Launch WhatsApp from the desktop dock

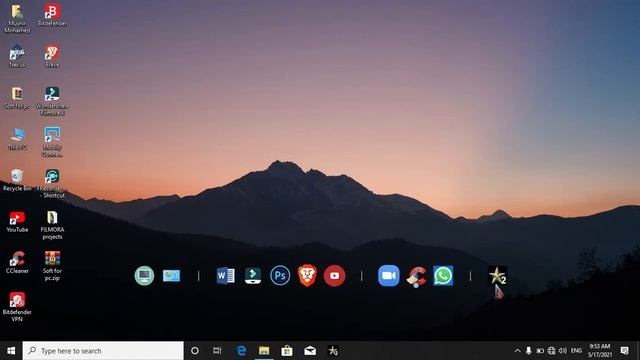click(443, 276)
